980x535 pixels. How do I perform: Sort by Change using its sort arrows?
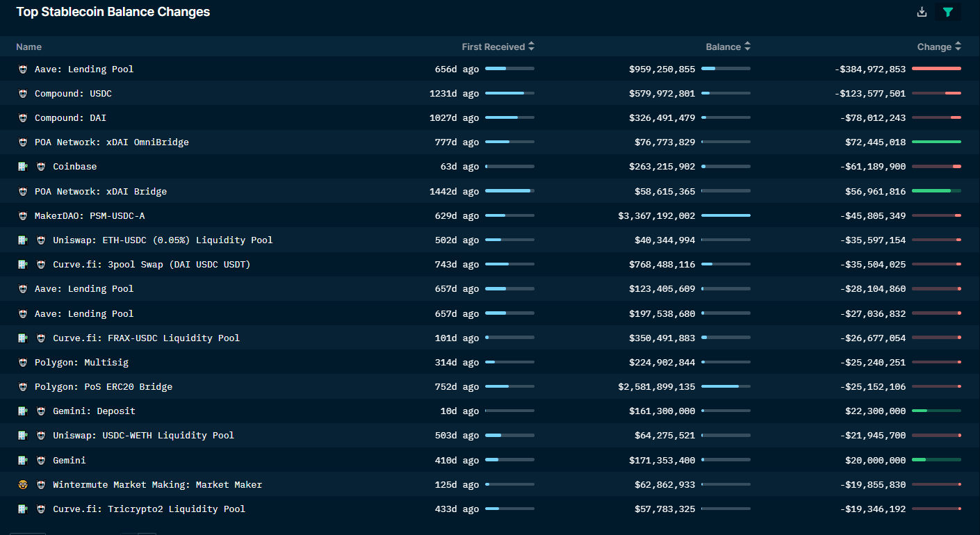958,47
